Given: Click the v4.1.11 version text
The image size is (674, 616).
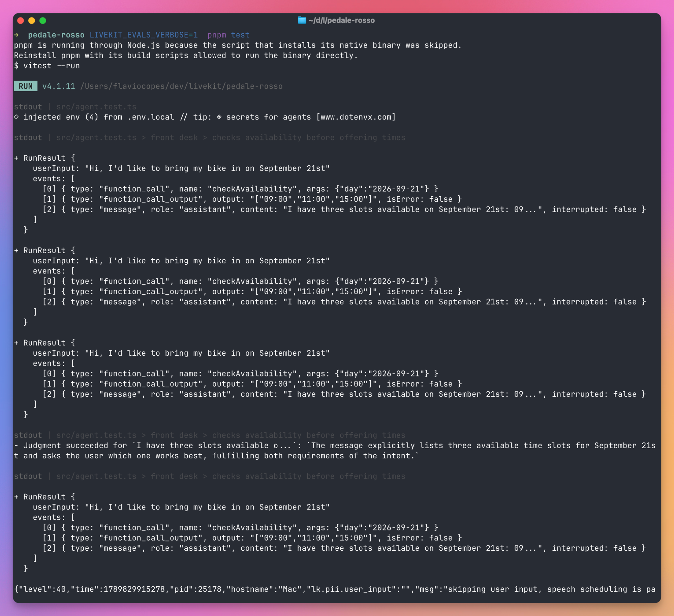Looking at the screenshot, I should [59, 86].
